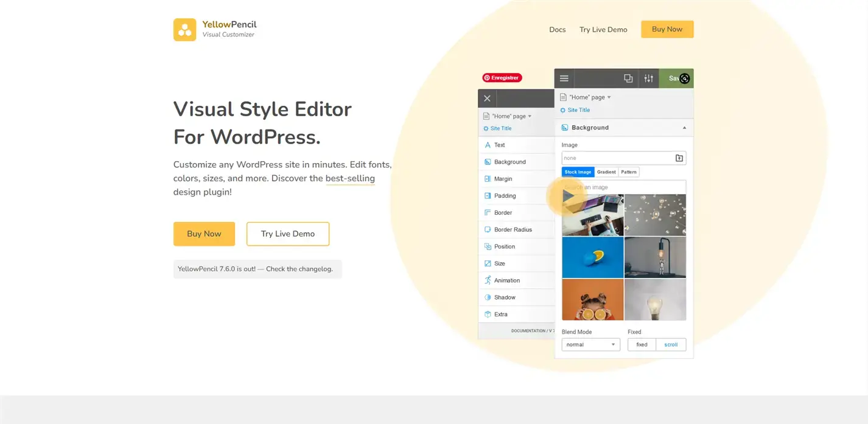Open the hamburger menu in the editor panel

(564, 78)
